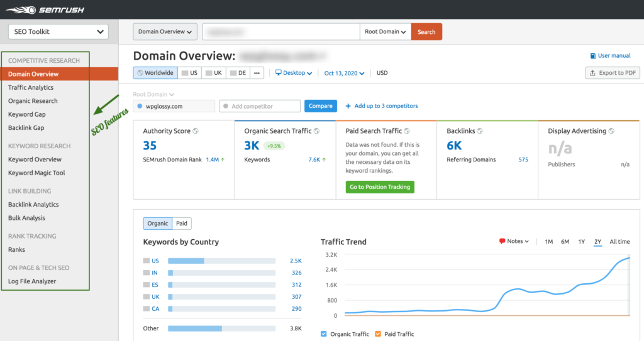Click the more countries ellipsis button
Viewport: 644px width, 341px height.
coord(257,73)
